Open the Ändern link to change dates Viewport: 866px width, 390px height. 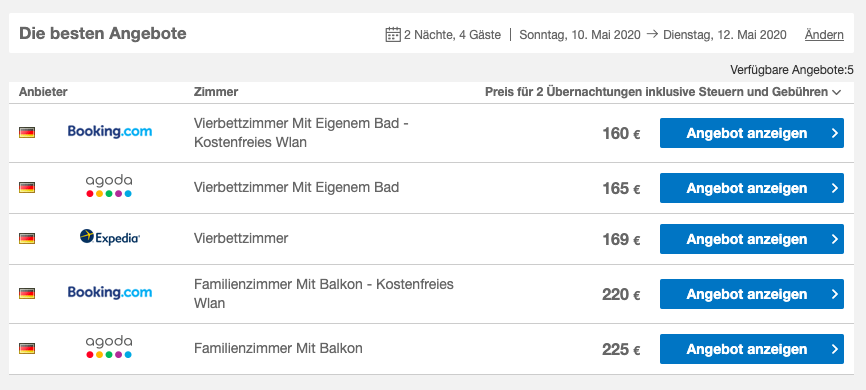click(x=824, y=35)
